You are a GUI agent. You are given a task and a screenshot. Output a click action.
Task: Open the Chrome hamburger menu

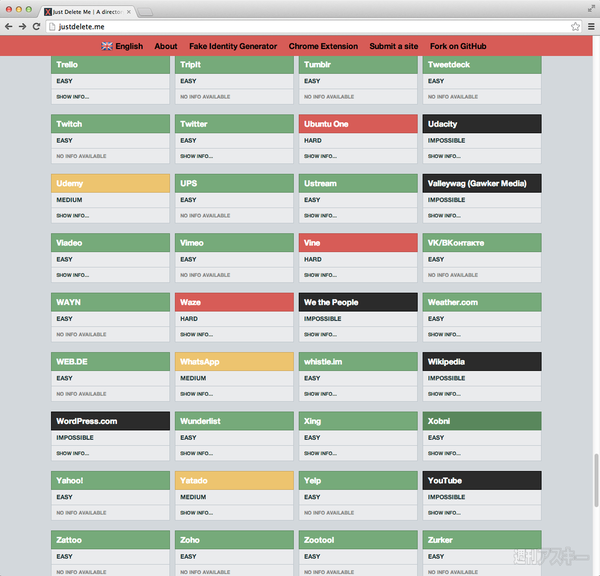(591, 26)
